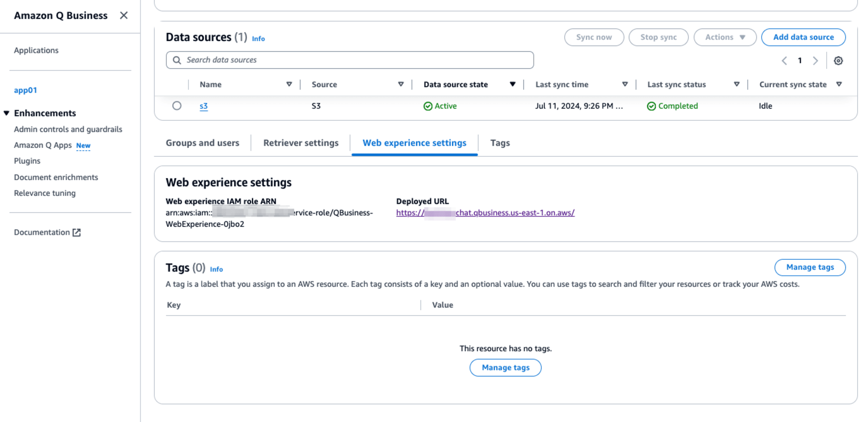
Task: Open Documentation external link icon
Action: [77, 232]
